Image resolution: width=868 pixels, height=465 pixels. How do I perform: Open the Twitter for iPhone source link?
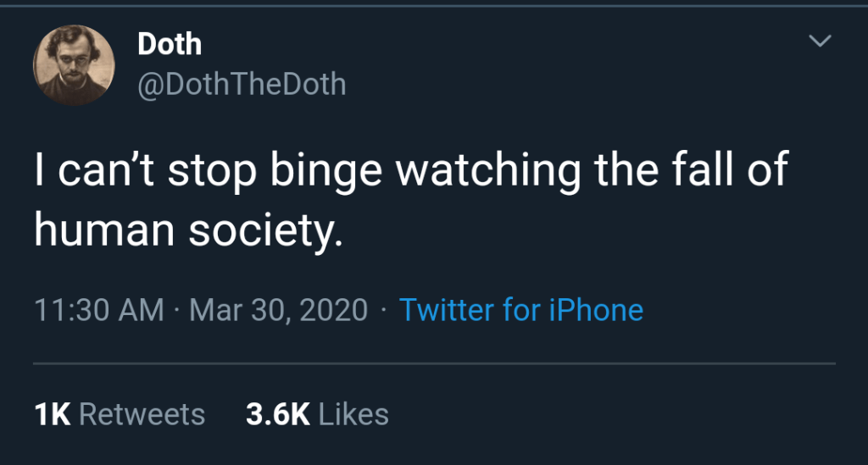[x=520, y=310]
